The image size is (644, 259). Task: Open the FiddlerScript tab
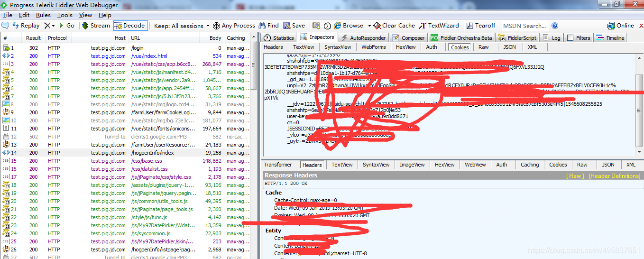[x=517, y=38]
